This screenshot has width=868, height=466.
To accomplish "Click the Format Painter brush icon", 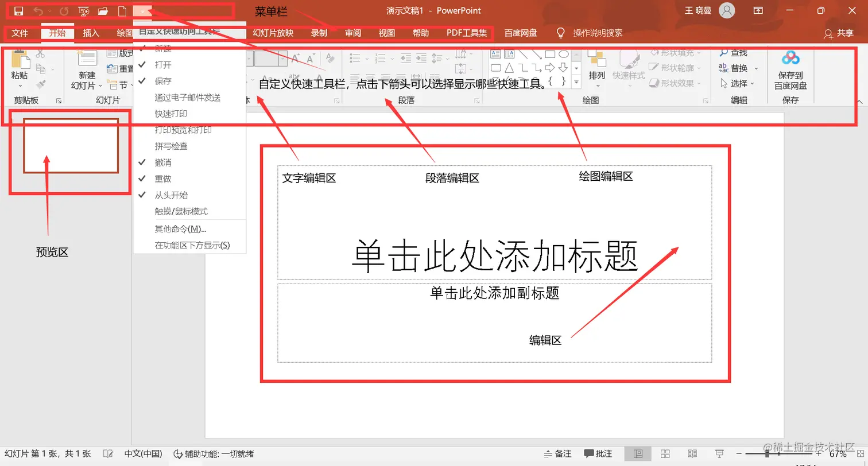I will pyautogui.click(x=40, y=85).
